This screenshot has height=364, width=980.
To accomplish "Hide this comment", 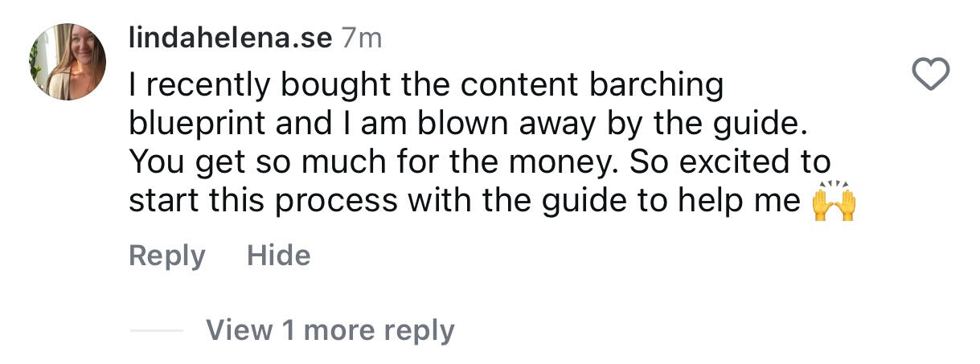I will click(278, 256).
